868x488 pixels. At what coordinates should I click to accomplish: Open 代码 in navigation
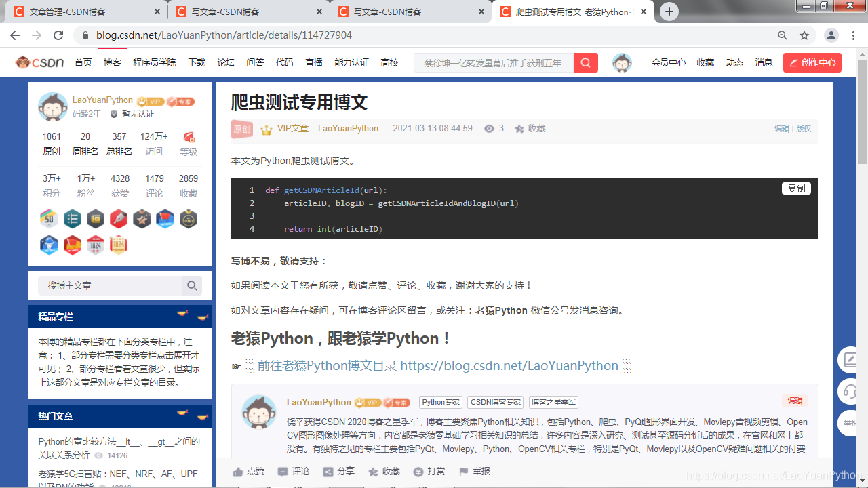point(285,62)
